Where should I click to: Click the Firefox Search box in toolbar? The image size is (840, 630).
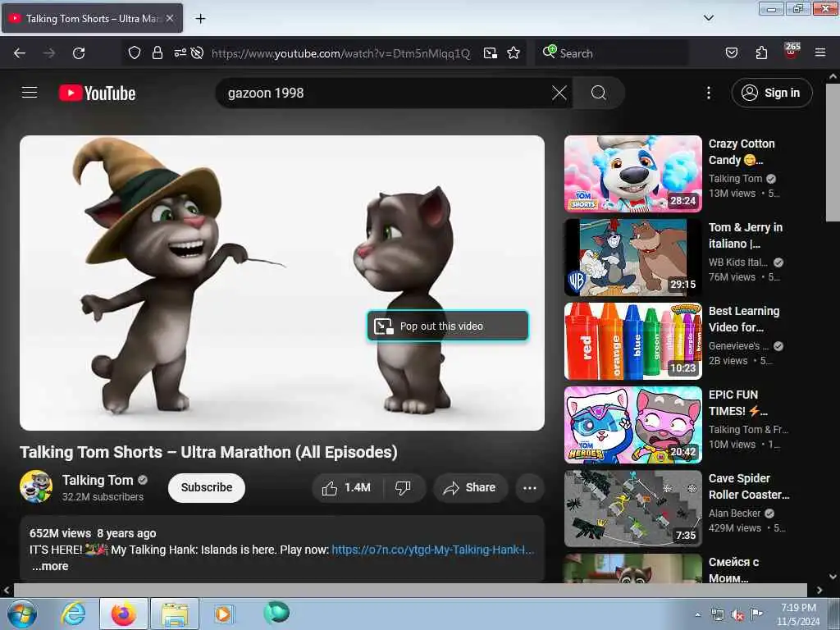point(611,53)
